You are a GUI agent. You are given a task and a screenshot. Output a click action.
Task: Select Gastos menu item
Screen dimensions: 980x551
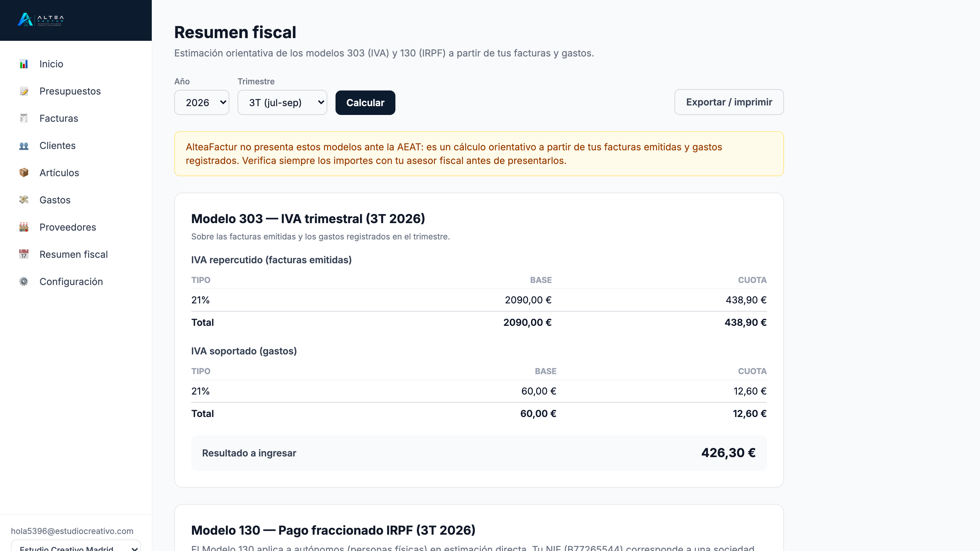pyautogui.click(x=55, y=200)
